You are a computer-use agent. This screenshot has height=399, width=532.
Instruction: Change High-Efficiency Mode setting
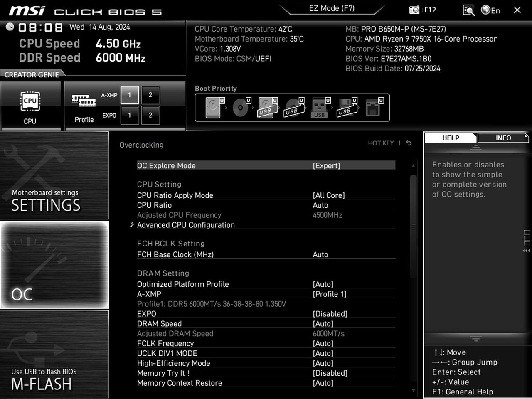point(266,363)
